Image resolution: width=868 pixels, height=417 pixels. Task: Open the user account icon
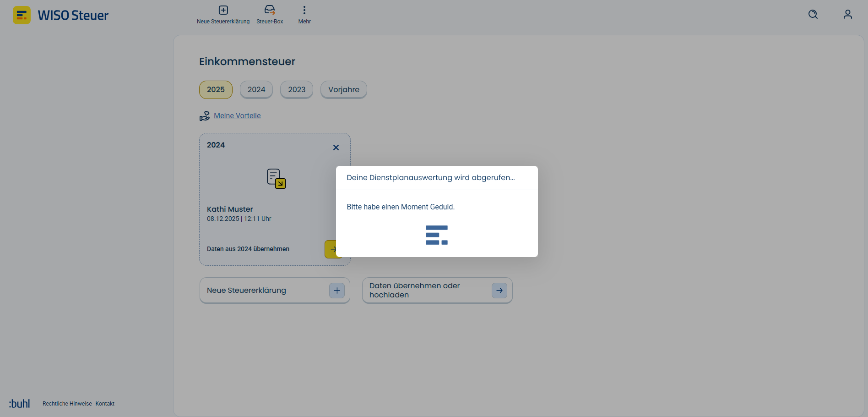[x=848, y=15]
